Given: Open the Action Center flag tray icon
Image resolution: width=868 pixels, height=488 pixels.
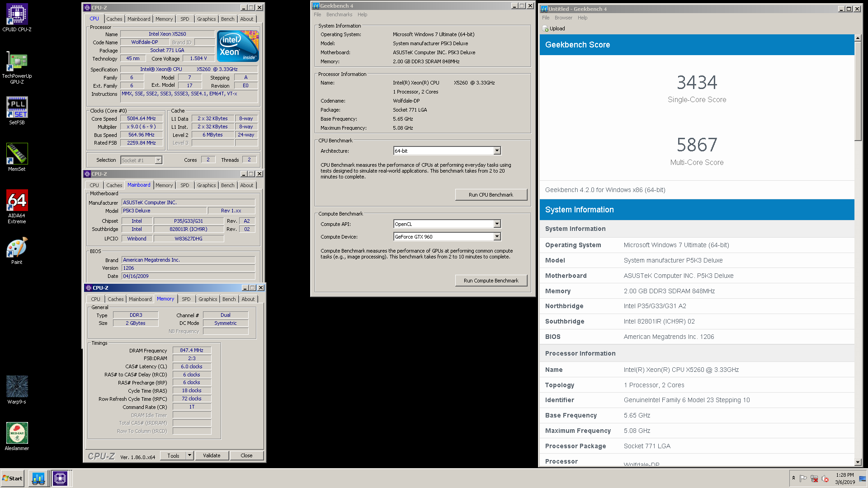Looking at the screenshot, I should click(x=803, y=479).
